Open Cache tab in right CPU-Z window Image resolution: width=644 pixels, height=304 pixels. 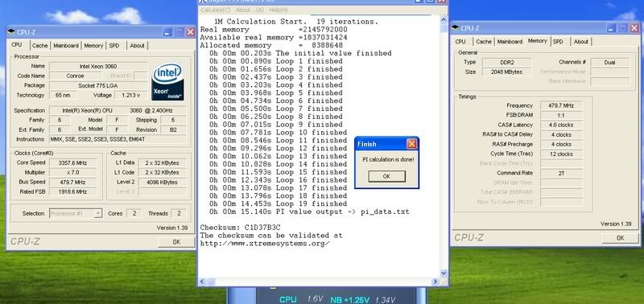[x=484, y=42]
